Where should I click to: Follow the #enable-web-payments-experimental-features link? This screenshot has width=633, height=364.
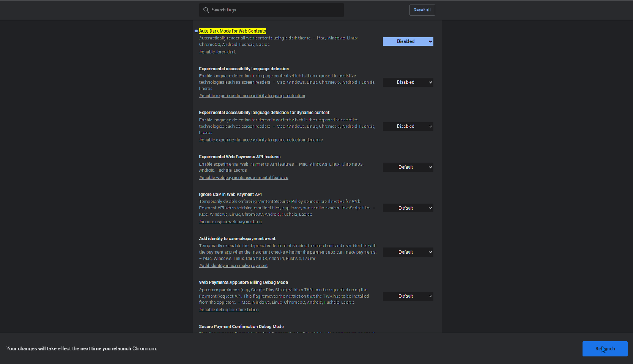tap(244, 178)
